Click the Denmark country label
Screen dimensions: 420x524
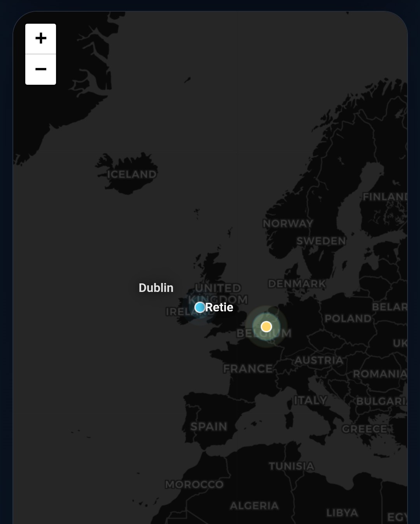[x=297, y=284]
